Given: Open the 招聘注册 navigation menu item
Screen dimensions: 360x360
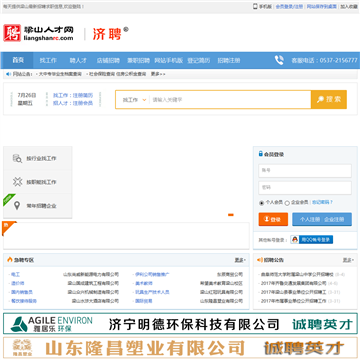Looking at the screenshot, I should pos(229,61).
